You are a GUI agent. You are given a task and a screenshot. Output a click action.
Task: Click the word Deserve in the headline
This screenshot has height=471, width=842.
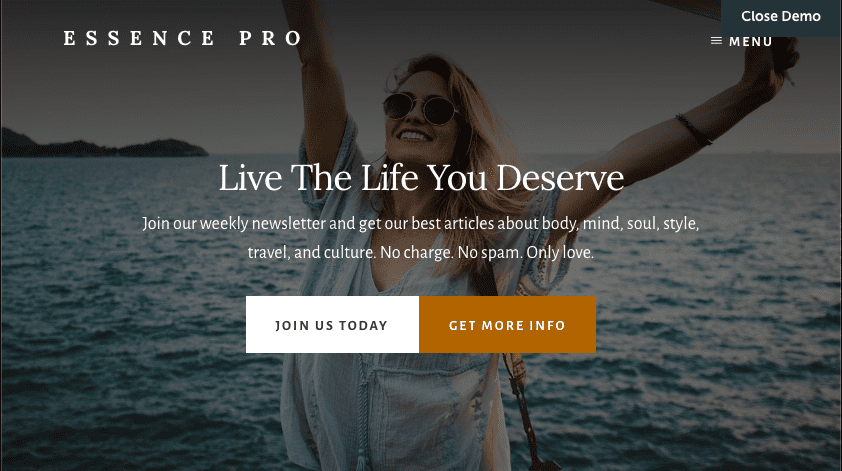pos(560,178)
